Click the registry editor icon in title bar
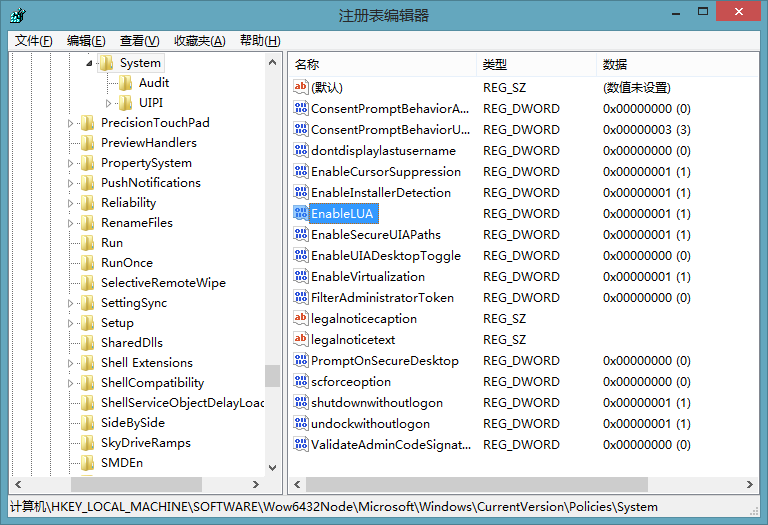Screen dimensions: 768x525 [x=17, y=15]
